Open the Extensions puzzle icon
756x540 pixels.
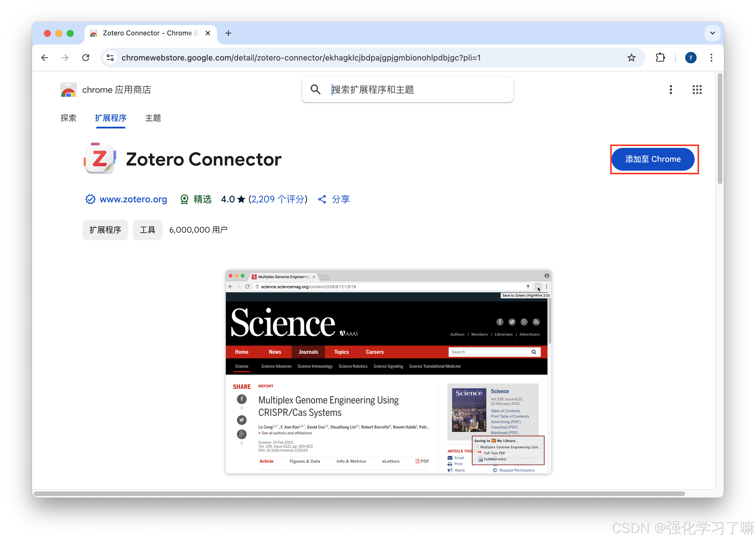click(x=660, y=58)
